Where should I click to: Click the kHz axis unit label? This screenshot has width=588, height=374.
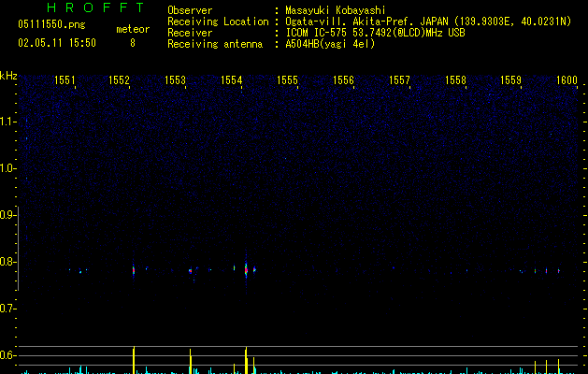(8, 76)
